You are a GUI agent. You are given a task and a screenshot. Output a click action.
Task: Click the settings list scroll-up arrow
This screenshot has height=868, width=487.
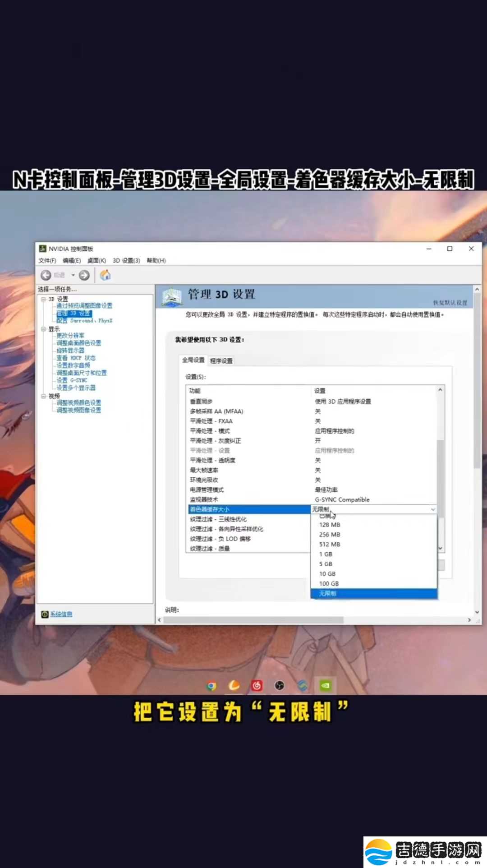click(441, 389)
